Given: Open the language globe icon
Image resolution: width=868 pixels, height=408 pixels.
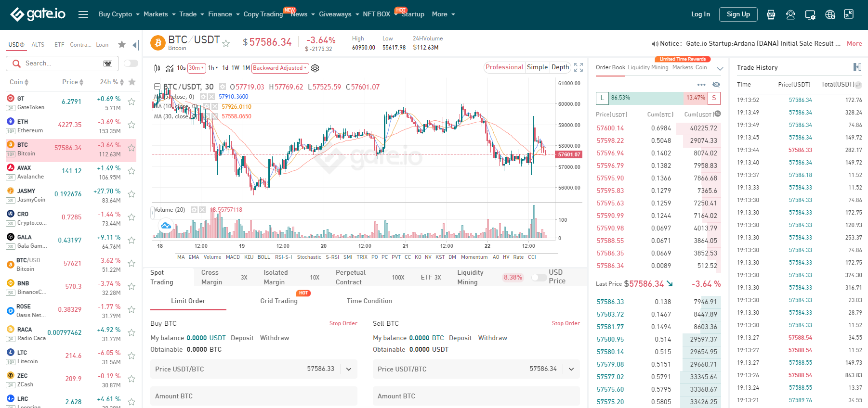Looking at the screenshot, I should [x=830, y=14].
